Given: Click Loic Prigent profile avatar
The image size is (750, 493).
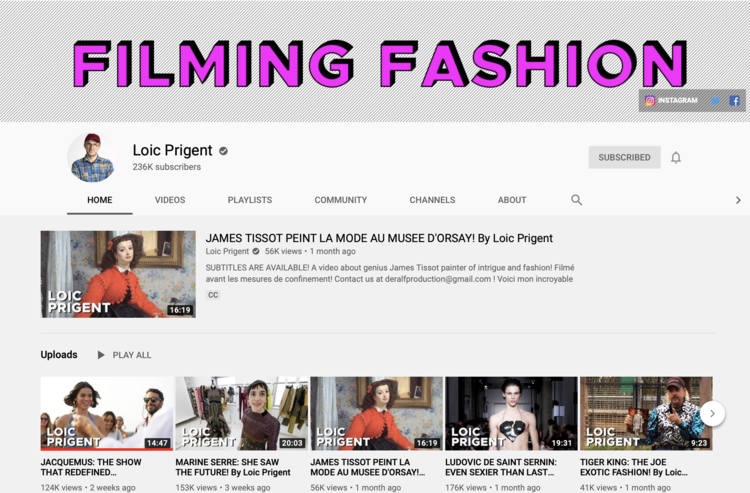Looking at the screenshot, I should click(92, 158).
